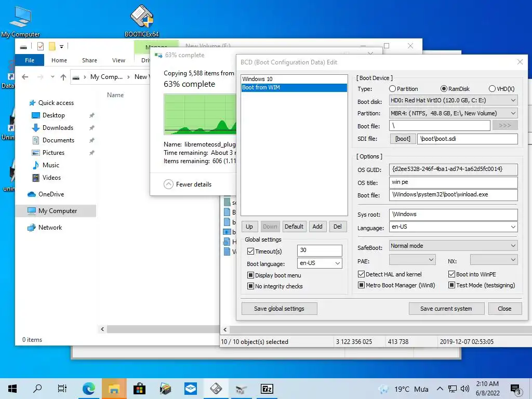Toggle No integrity checks checkbox
Screen dimensions: 532x399
[x=251, y=286]
